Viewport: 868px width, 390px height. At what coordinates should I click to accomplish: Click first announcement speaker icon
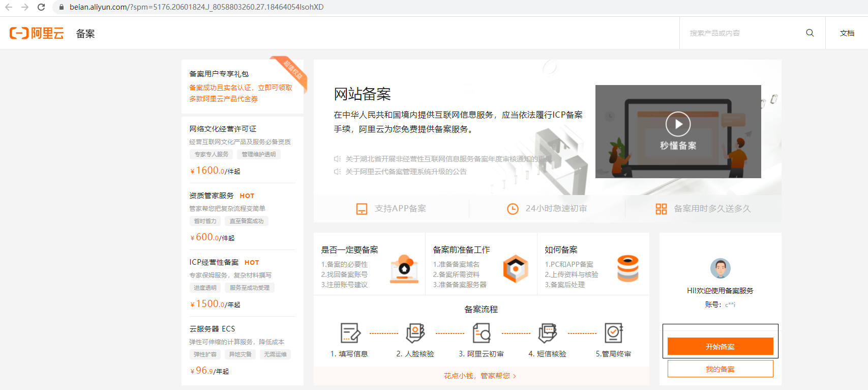click(x=337, y=159)
